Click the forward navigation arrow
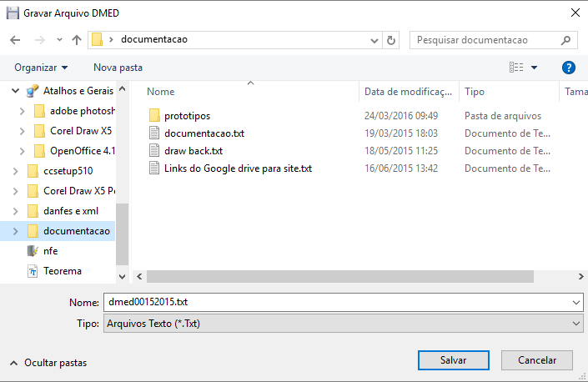 40,40
